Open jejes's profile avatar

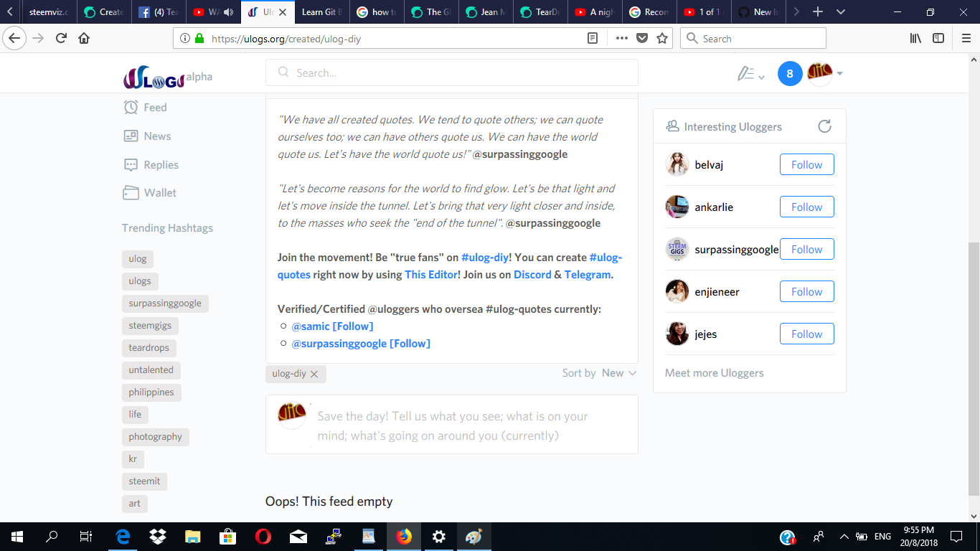click(677, 334)
